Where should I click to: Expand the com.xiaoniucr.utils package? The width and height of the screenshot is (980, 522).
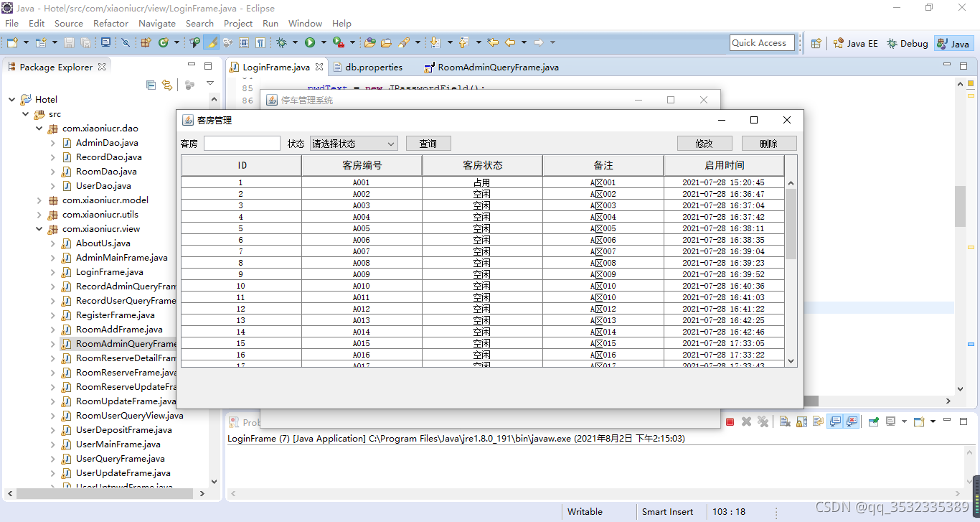click(39, 215)
